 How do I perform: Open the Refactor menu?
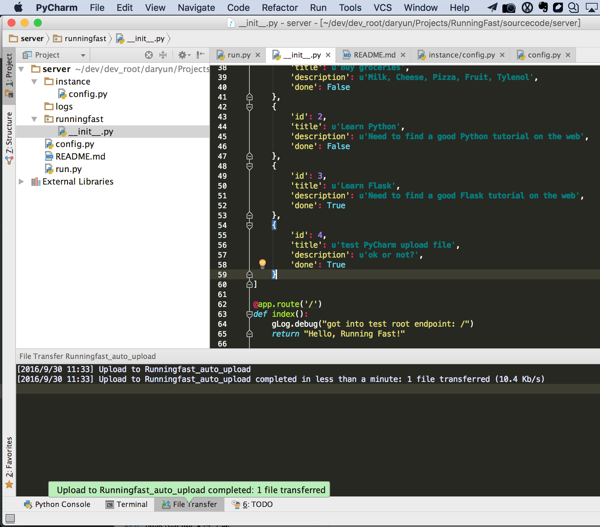coord(279,8)
